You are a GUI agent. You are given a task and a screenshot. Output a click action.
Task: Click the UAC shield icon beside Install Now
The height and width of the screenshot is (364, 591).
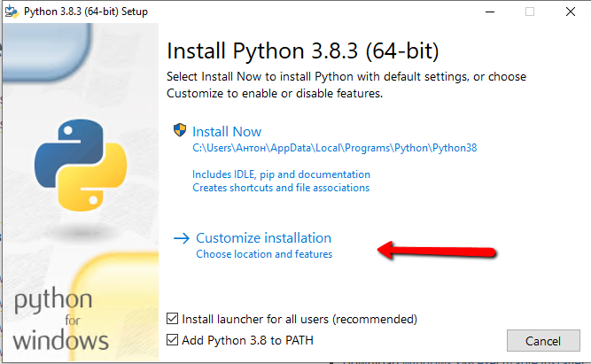(x=181, y=131)
